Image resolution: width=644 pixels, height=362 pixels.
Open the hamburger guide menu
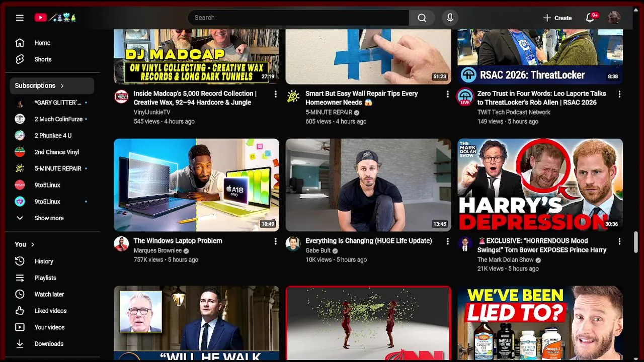[20, 18]
